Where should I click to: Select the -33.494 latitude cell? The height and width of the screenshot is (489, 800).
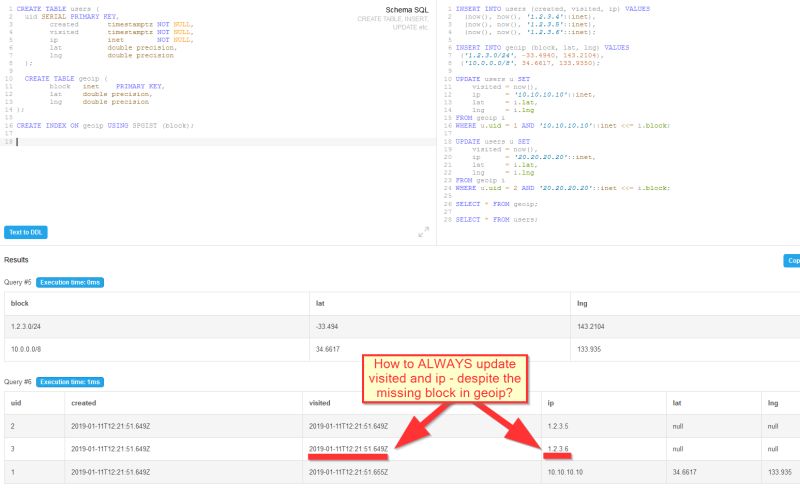tap(440, 327)
